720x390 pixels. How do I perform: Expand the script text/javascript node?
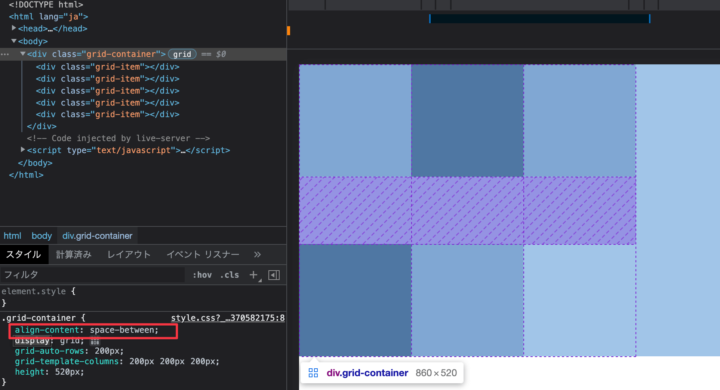[22, 150]
